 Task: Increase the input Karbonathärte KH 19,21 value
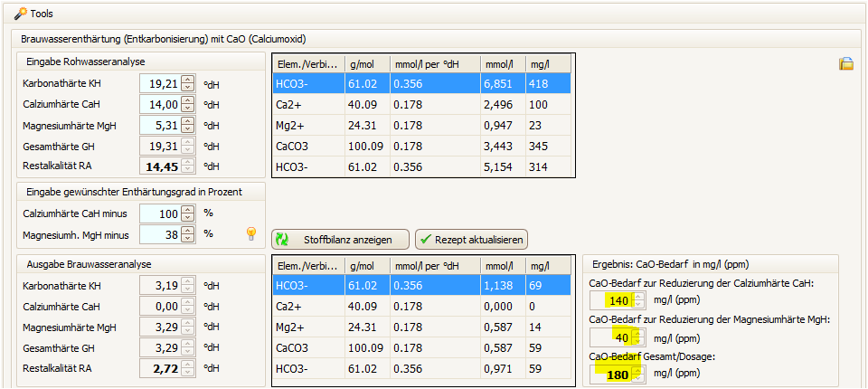point(187,79)
